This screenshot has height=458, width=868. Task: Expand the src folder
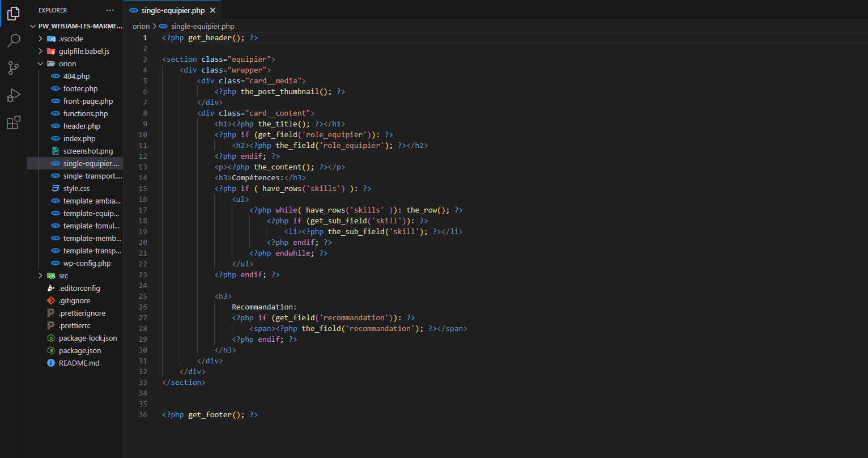click(39, 275)
